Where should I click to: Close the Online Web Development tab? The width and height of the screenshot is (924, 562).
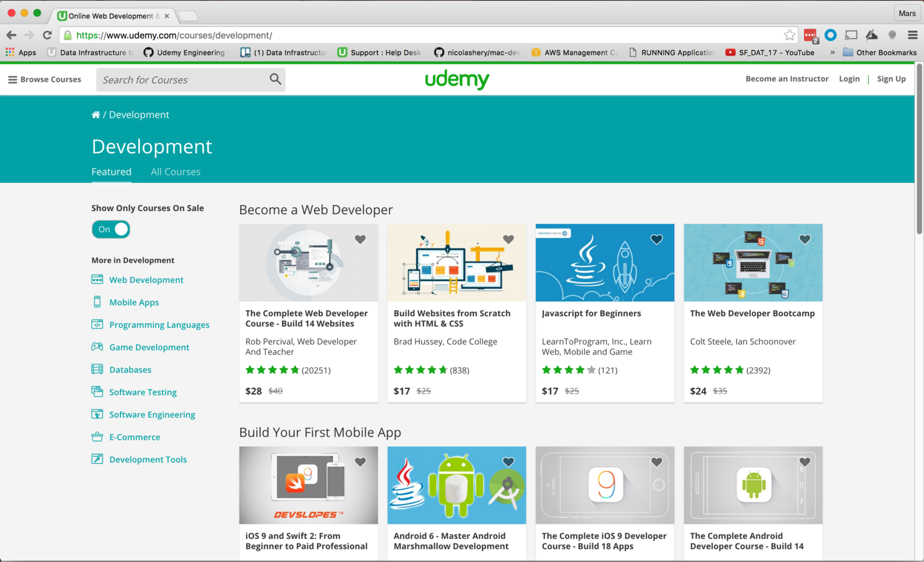[167, 16]
